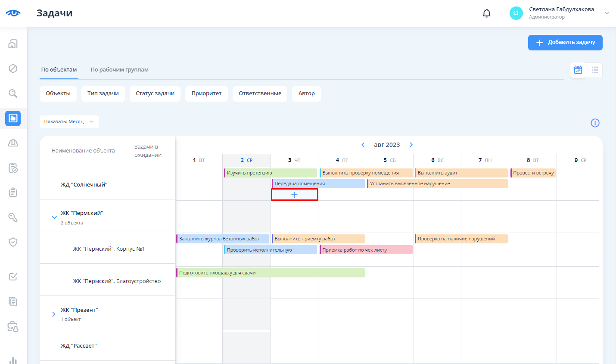Click the plus cell to add a task
The image size is (616, 364).
pos(294,195)
